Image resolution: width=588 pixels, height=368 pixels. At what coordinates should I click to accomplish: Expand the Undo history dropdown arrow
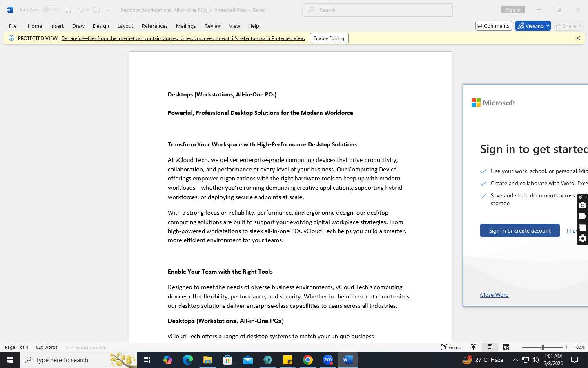87,10
